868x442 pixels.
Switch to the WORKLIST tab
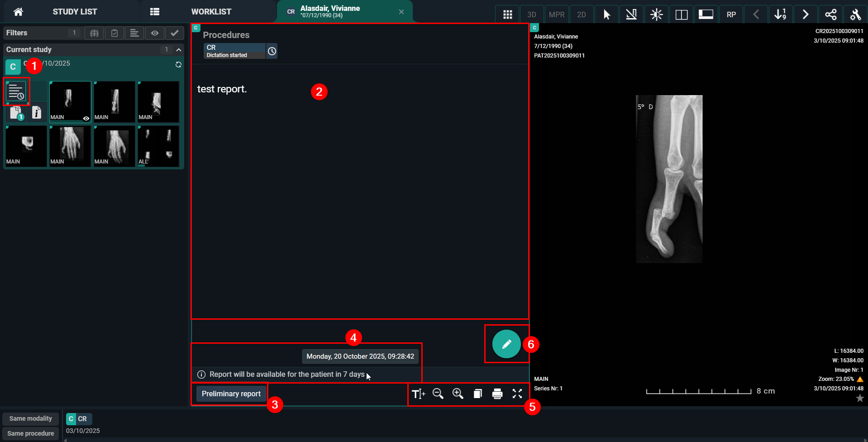[x=210, y=12]
